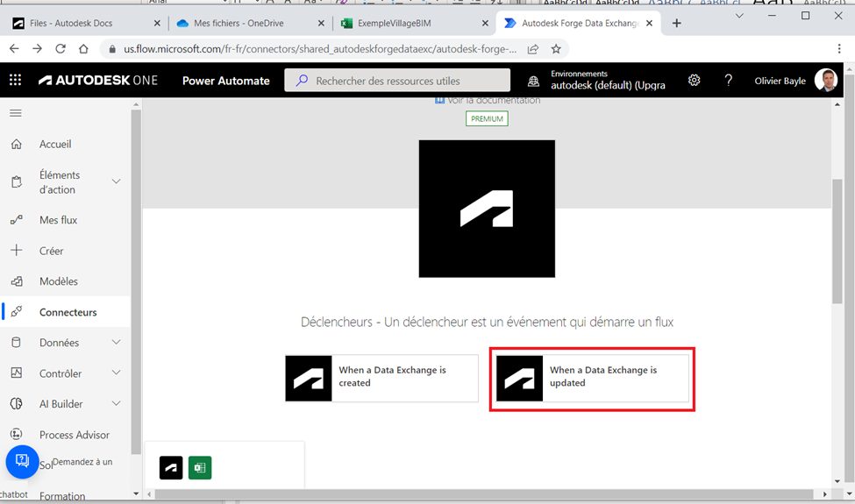This screenshot has width=855, height=504.
Task: Click the Power Automate title link
Action: click(x=225, y=81)
